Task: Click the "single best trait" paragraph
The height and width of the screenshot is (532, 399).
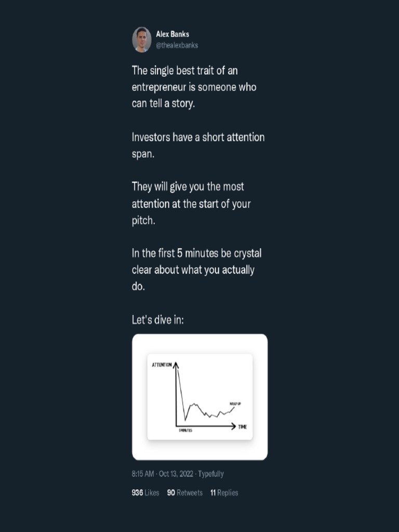Action: 194,87
